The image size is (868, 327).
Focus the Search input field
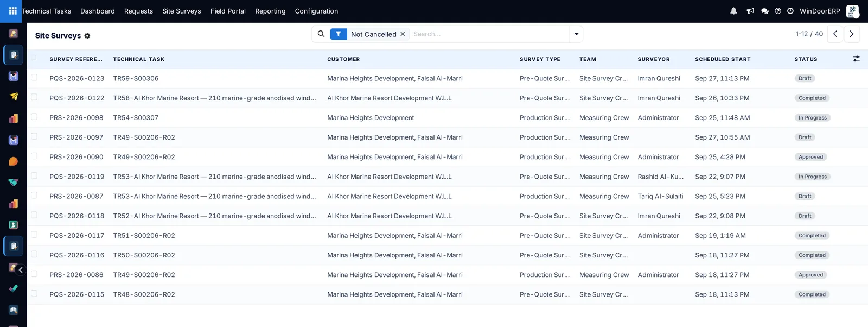(490, 34)
